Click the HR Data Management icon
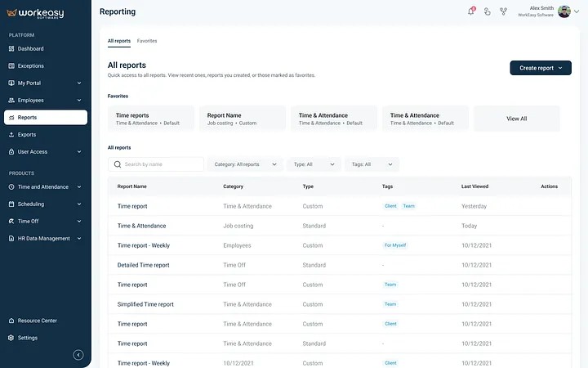588x368 pixels. point(11,239)
